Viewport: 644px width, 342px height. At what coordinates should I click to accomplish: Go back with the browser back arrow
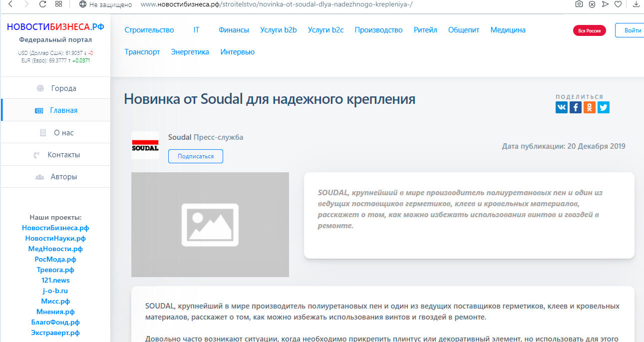click(x=10, y=4)
